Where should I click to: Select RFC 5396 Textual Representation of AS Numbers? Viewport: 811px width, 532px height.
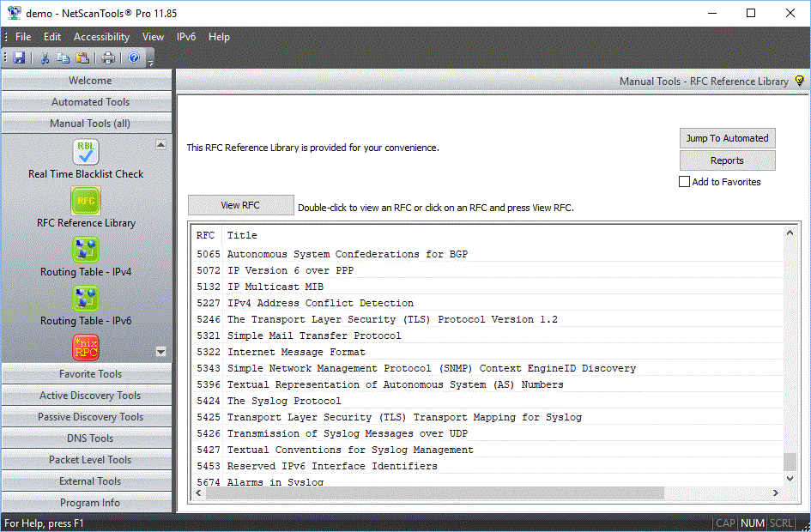[x=487, y=384]
